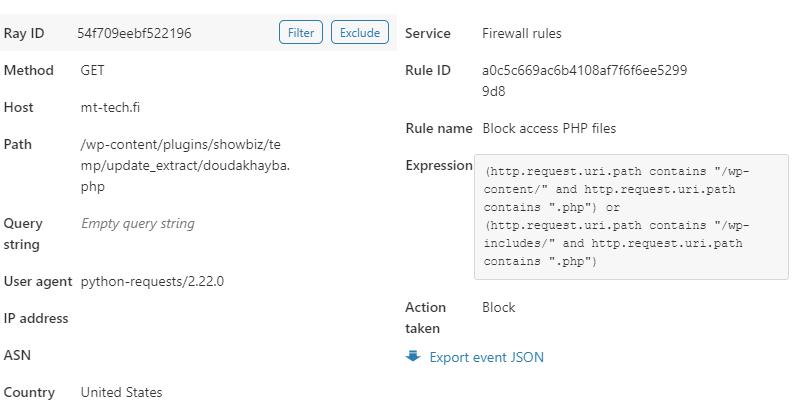Click the United States country value
Viewport: 799px width, 417px height.
point(121,392)
